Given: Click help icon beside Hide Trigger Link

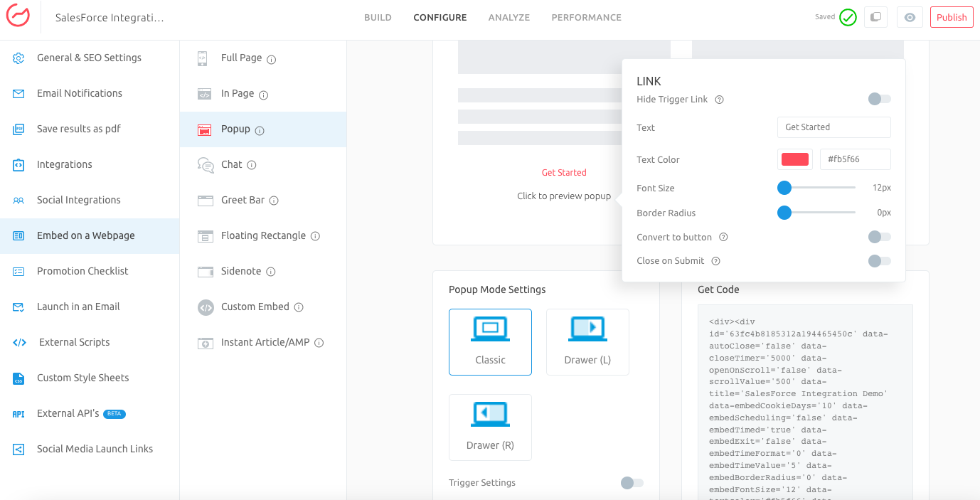Looking at the screenshot, I should tap(719, 100).
